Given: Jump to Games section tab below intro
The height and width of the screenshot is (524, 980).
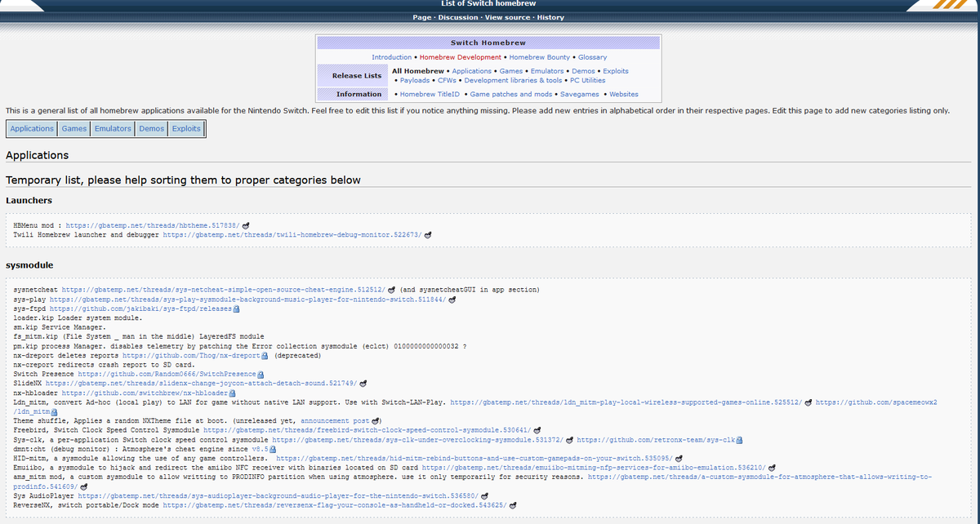Looking at the screenshot, I should pos(74,129).
